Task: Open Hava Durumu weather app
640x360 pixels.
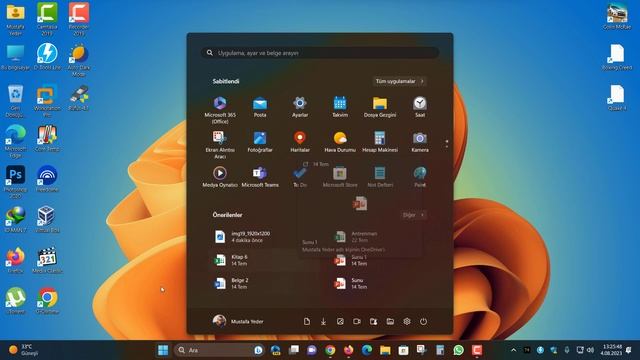Action: click(x=340, y=142)
